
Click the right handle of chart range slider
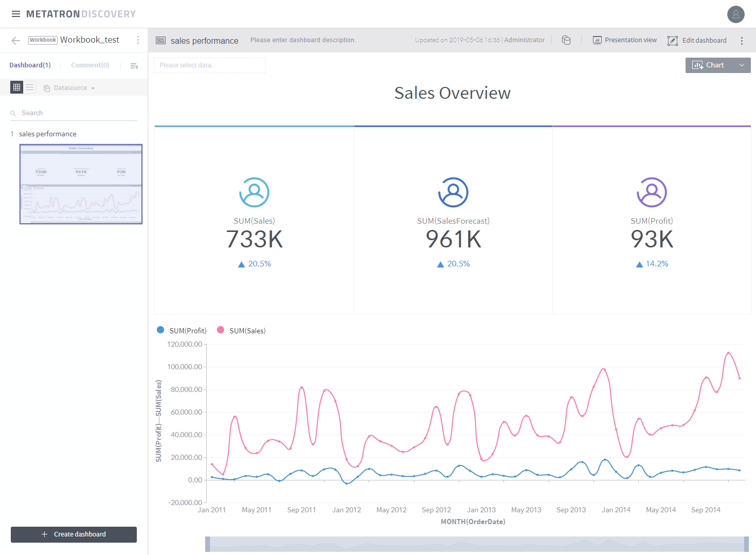[746, 544]
